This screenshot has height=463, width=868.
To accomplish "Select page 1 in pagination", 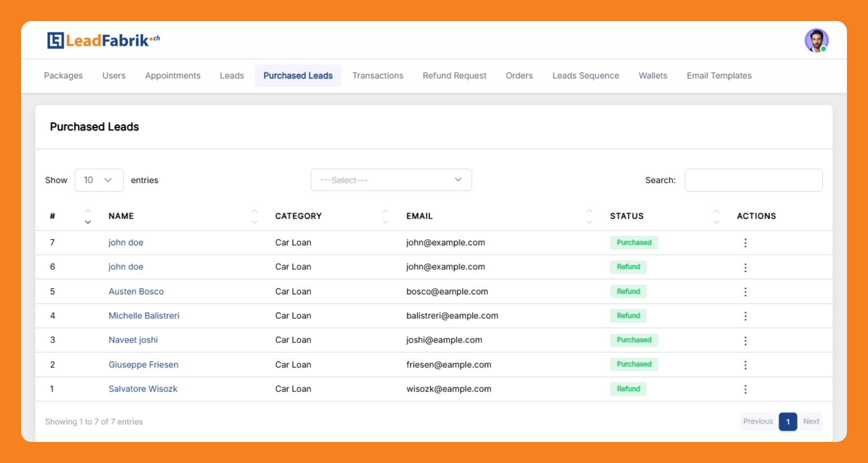I will [x=788, y=421].
